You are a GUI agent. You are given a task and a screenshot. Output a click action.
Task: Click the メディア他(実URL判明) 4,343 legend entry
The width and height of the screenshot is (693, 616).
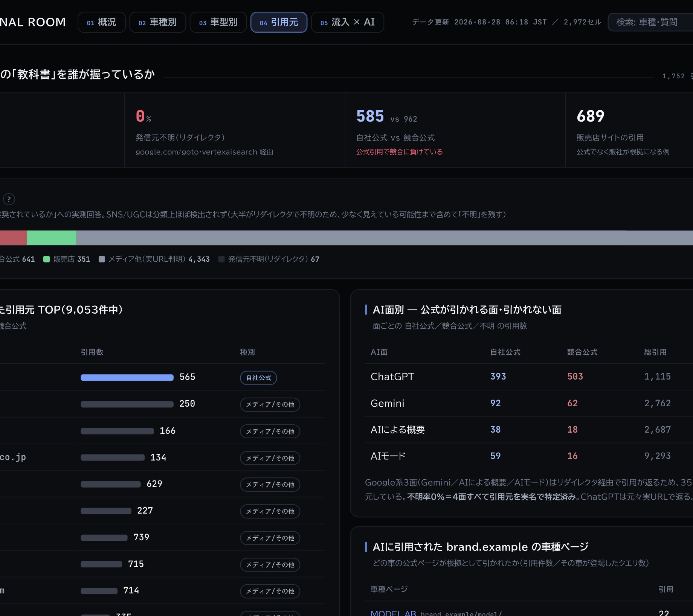[x=154, y=259]
